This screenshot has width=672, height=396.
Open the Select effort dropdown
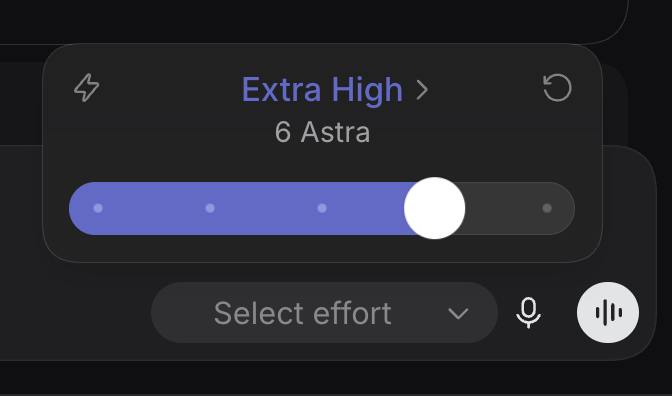coord(324,312)
